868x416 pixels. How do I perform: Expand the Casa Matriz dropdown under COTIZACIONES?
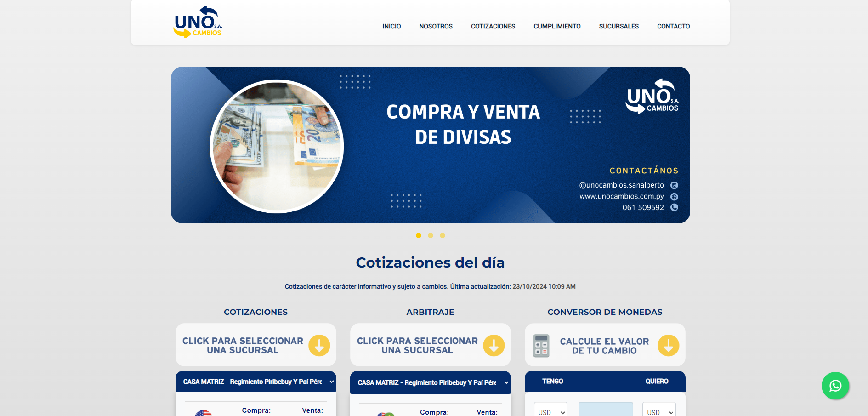pos(256,382)
